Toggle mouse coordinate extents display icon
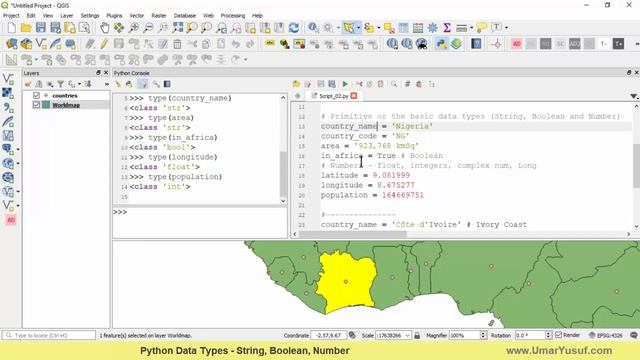640x360 pixels. (x=352, y=335)
